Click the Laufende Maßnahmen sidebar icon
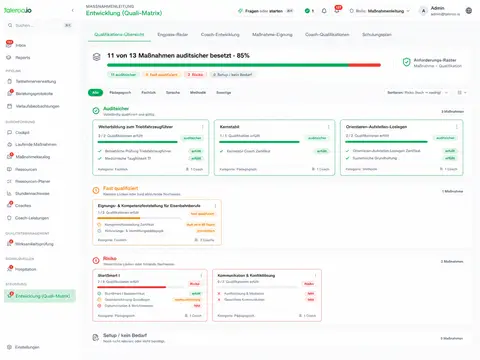 pyautogui.click(x=9, y=144)
